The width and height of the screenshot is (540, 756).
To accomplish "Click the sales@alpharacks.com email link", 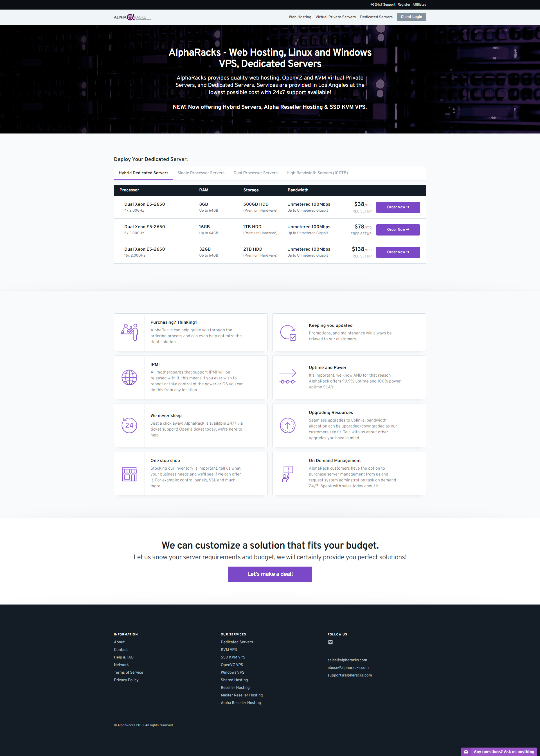I will pyautogui.click(x=347, y=660).
